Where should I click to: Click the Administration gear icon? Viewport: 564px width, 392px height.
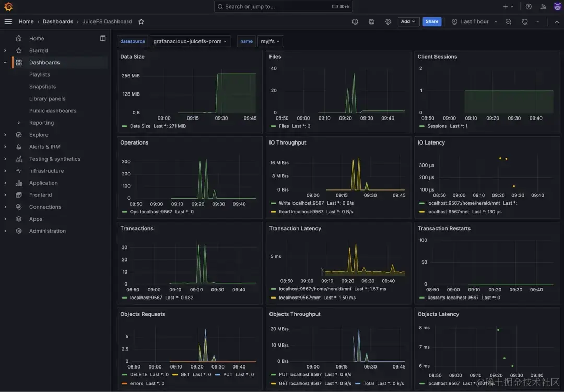click(x=19, y=231)
